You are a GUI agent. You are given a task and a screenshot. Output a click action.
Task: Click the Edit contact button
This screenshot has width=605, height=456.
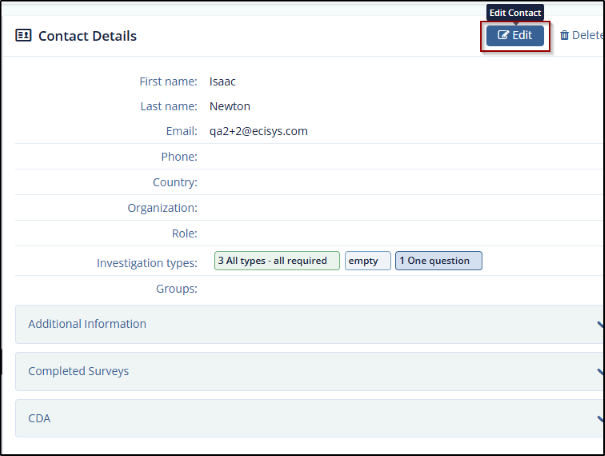515,35
